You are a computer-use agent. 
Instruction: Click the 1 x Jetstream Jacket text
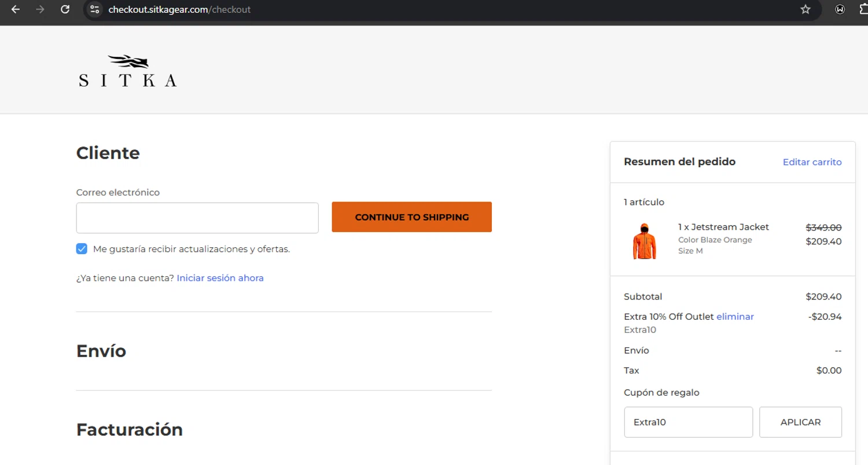pos(723,227)
